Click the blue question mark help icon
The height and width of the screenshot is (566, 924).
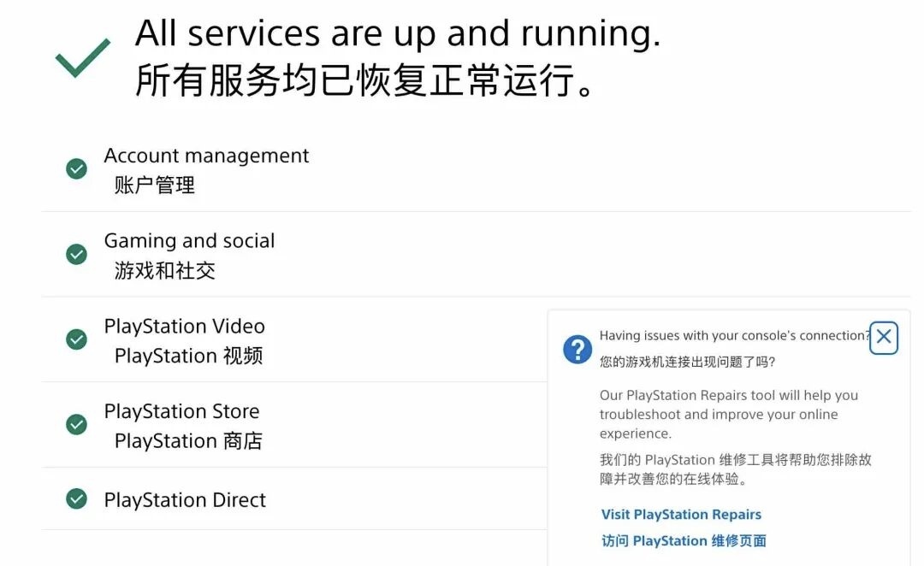(x=577, y=349)
